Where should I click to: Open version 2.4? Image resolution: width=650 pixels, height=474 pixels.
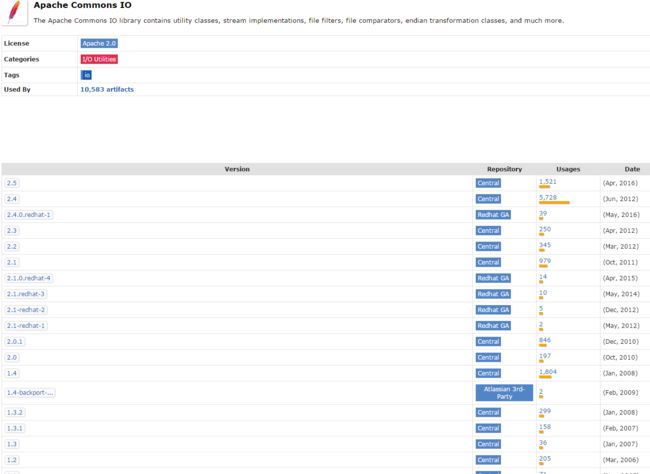[x=12, y=199]
